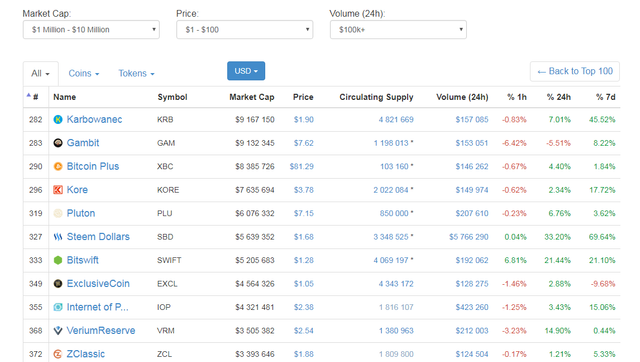Open the Bitswift coin page link

pyautogui.click(x=82, y=260)
